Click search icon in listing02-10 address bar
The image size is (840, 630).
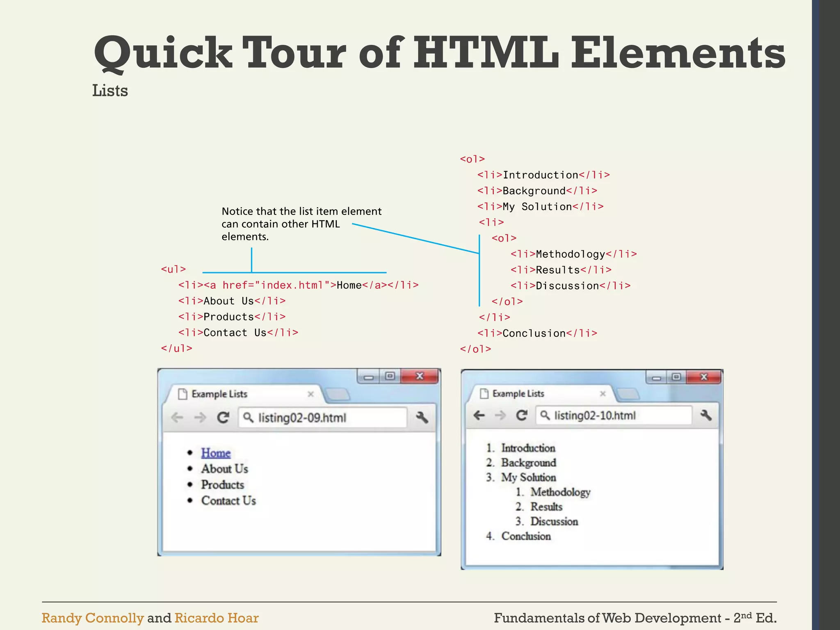tap(545, 415)
